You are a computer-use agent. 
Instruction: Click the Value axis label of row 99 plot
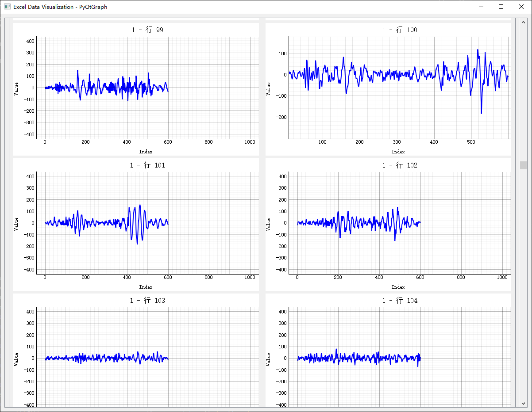click(x=16, y=88)
